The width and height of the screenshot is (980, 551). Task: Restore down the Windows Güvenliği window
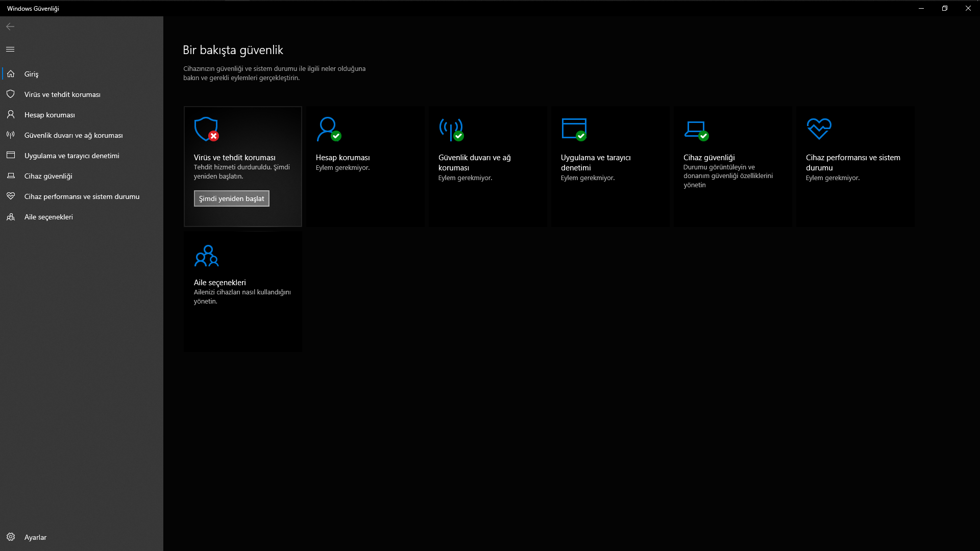click(945, 8)
